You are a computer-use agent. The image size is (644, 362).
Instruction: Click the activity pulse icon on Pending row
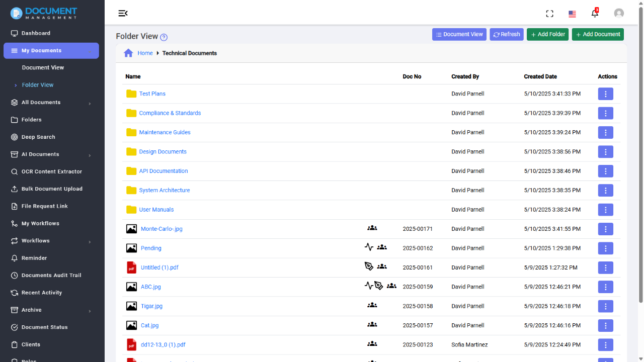tap(369, 247)
